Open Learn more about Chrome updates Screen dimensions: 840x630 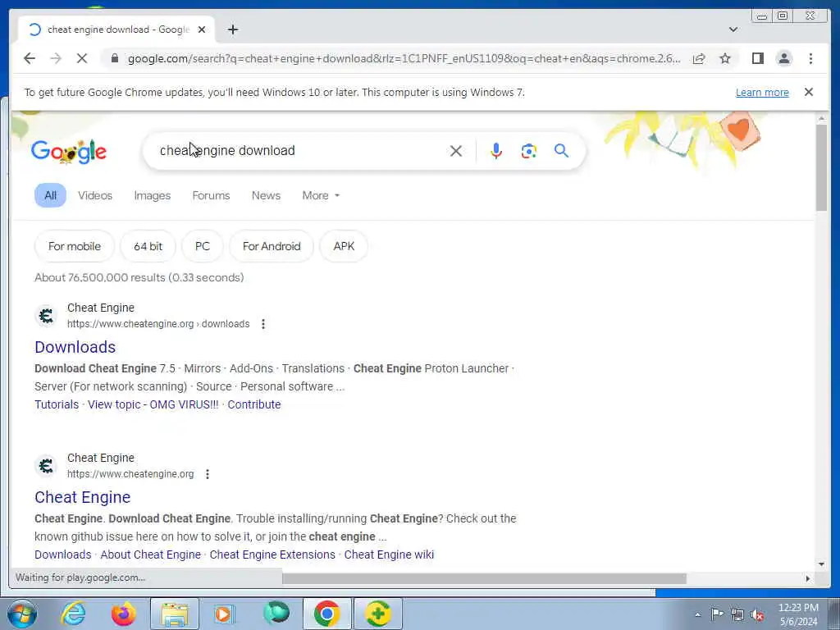[x=762, y=92]
